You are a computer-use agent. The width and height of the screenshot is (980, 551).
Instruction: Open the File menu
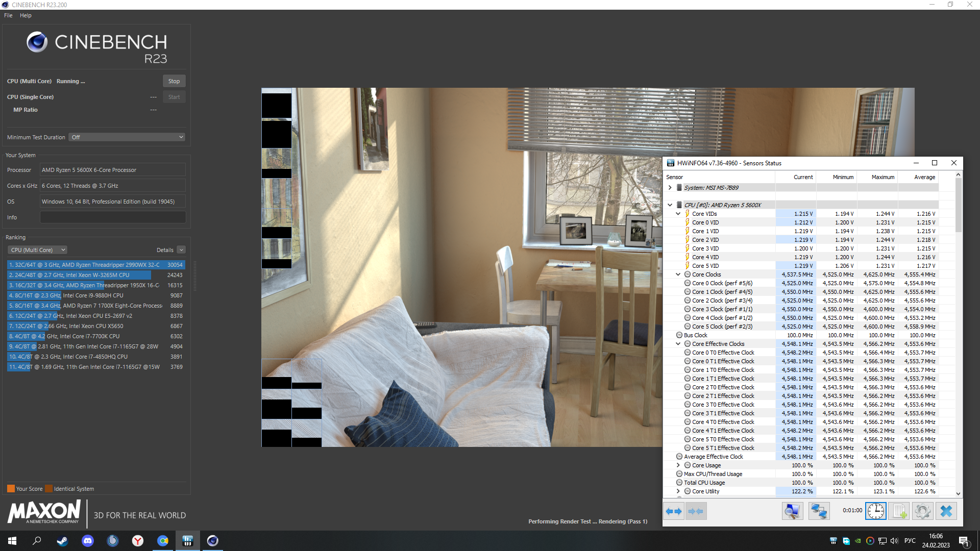8,15
